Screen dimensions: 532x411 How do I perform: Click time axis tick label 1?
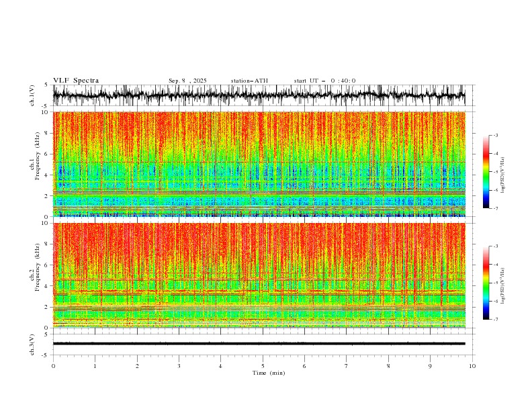95,366
